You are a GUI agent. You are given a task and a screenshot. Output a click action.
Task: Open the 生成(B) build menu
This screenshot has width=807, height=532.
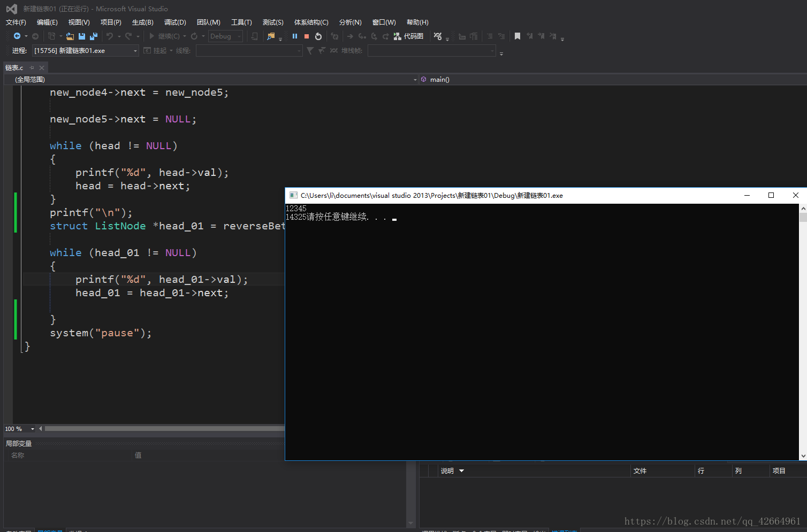click(142, 22)
